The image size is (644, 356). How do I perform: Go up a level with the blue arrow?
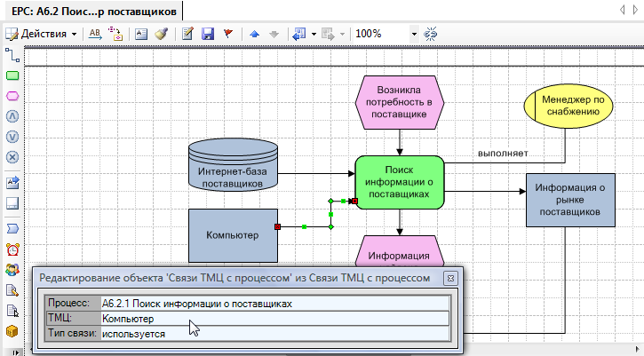(255, 34)
